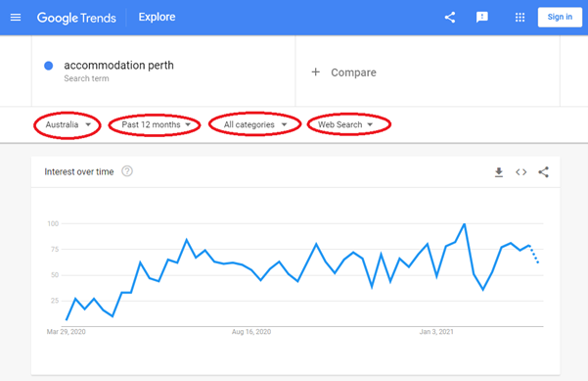Image resolution: width=588 pixels, height=381 pixels.
Task: Open the Past 12 months dropdown
Action: pyautogui.click(x=156, y=124)
